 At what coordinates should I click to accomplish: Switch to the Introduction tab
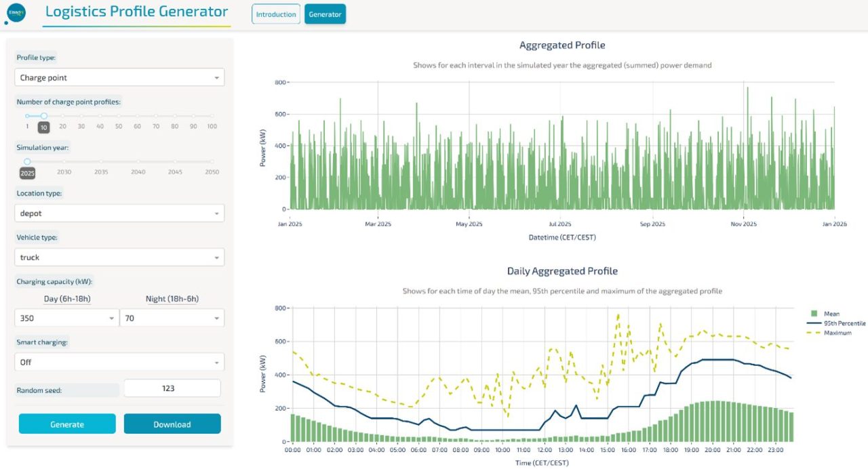(276, 14)
